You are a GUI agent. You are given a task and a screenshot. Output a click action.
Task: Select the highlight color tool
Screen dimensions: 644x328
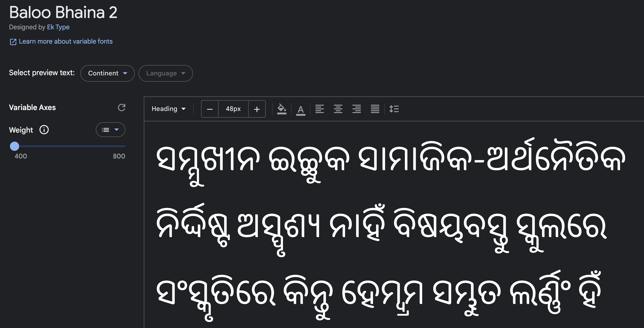(282, 109)
